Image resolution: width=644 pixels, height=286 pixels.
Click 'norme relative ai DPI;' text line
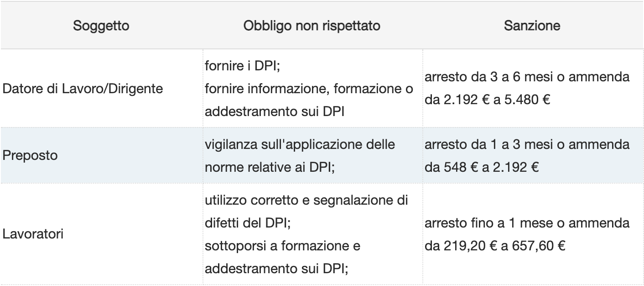pos(270,166)
